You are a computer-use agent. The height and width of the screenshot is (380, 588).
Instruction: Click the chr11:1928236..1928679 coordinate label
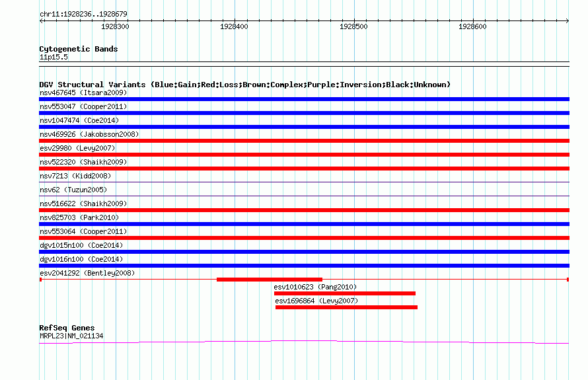pos(83,15)
